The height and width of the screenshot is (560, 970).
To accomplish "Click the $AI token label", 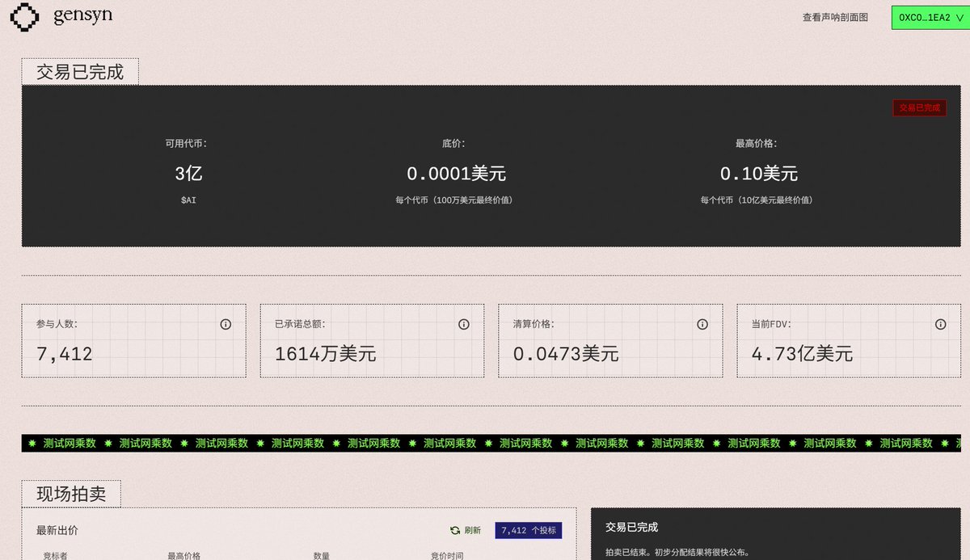I will click(x=188, y=200).
